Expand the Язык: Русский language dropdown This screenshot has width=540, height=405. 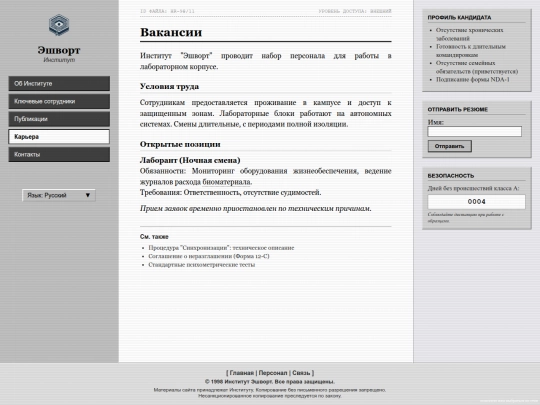59,195
